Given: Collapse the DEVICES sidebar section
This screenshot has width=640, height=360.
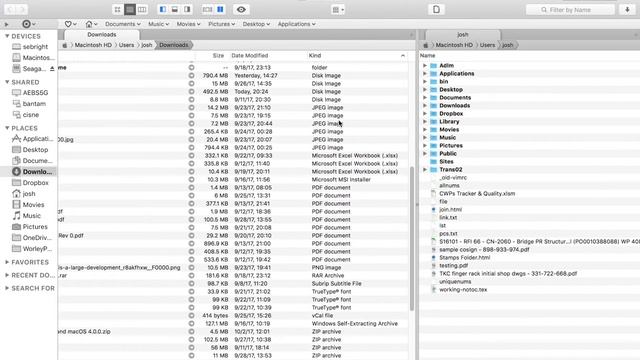Looking at the screenshot, I should click(x=7, y=36).
